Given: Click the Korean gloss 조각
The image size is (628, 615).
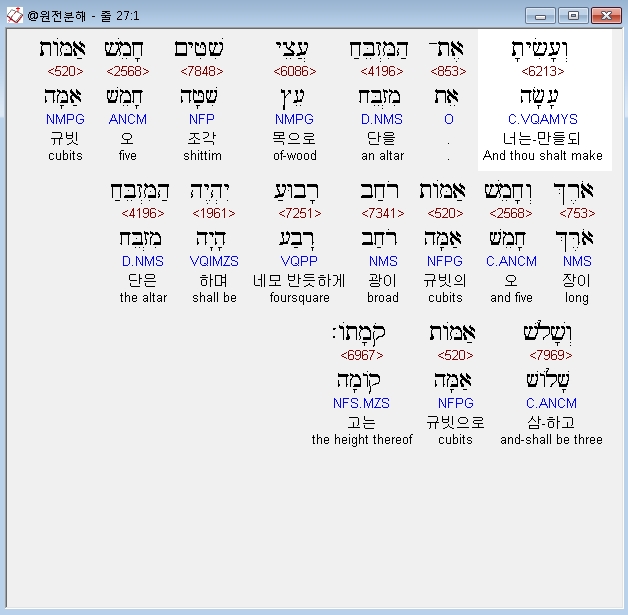Looking at the screenshot, I should point(202,139).
